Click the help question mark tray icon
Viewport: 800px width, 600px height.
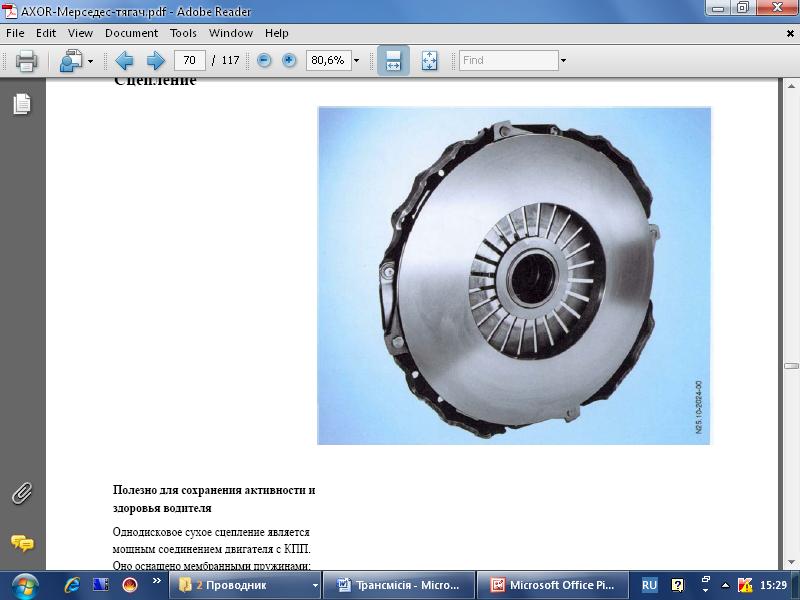(x=678, y=585)
